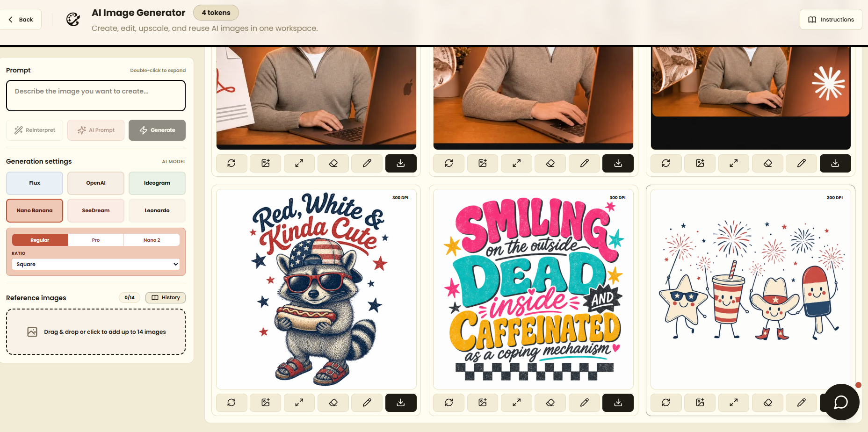
Task: Focus the prompt description text box
Action: click(x=96, y=95)
